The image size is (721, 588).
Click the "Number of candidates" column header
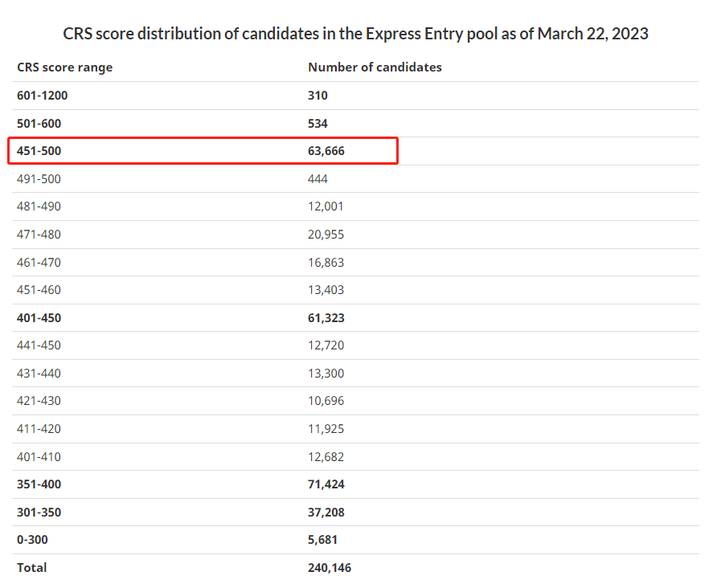coord(375,67)
